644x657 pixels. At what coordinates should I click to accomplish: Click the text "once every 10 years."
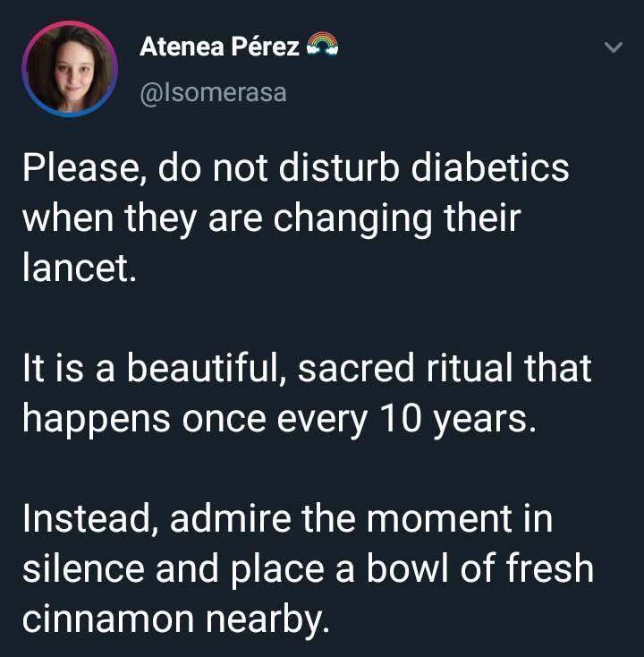tap(359, 419)
